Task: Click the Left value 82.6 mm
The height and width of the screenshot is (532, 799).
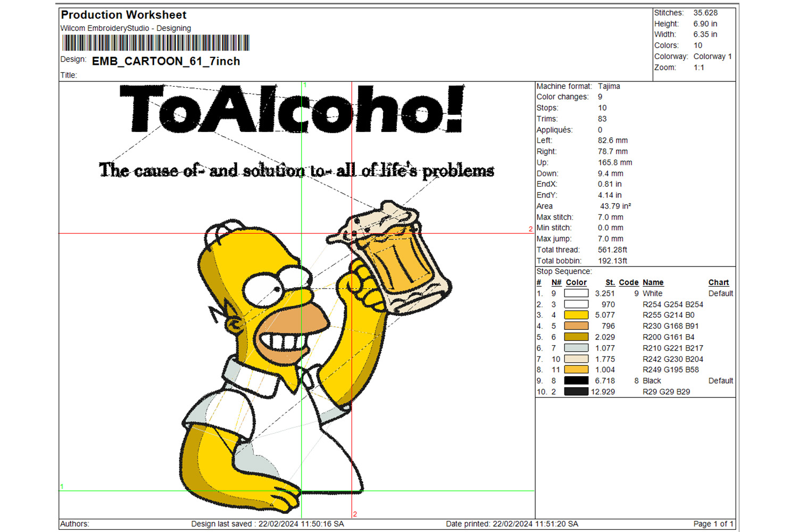Action: coord(613,140)
